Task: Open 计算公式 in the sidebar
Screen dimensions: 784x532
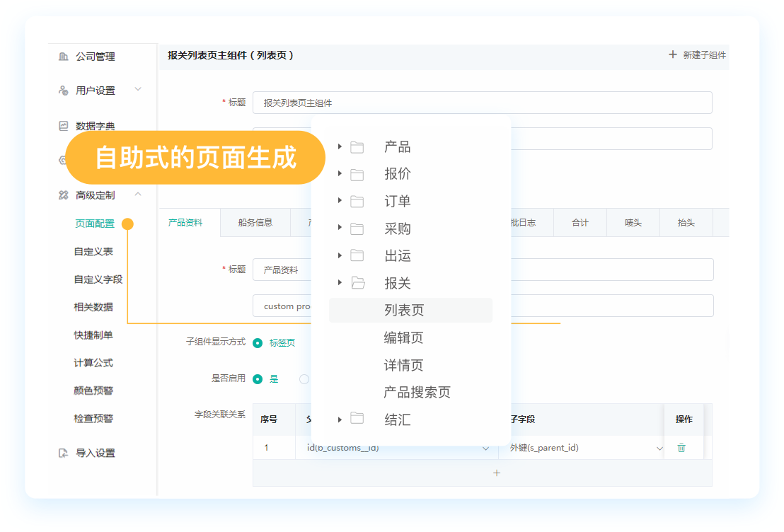Action: [93, 363]
